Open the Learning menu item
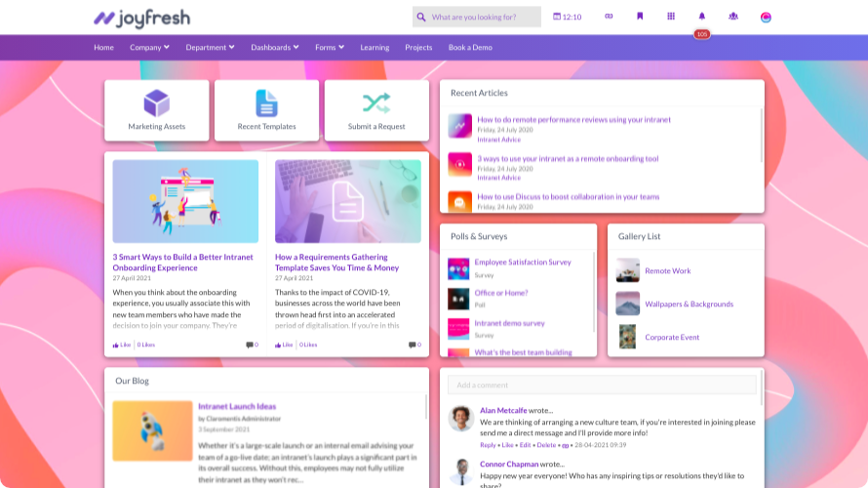868x488 pixels. [375, 48]
